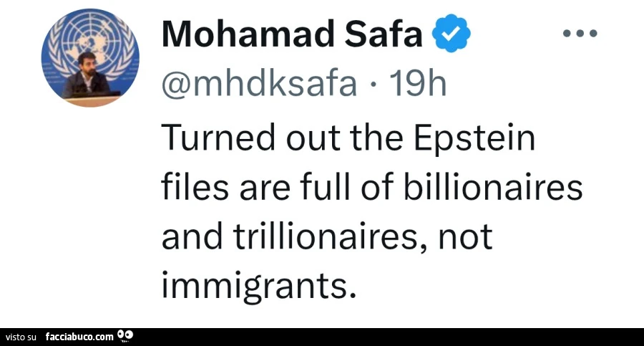Open the three-dot more options menu
Screen dimensions: 644x346
click(x=580, y=34)
